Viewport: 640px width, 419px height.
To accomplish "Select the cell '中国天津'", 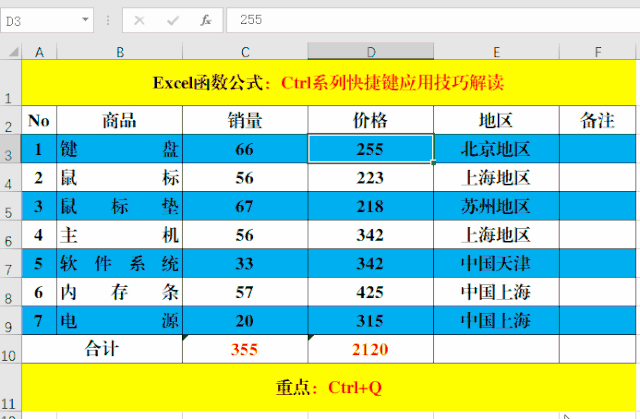I will 496,263.
